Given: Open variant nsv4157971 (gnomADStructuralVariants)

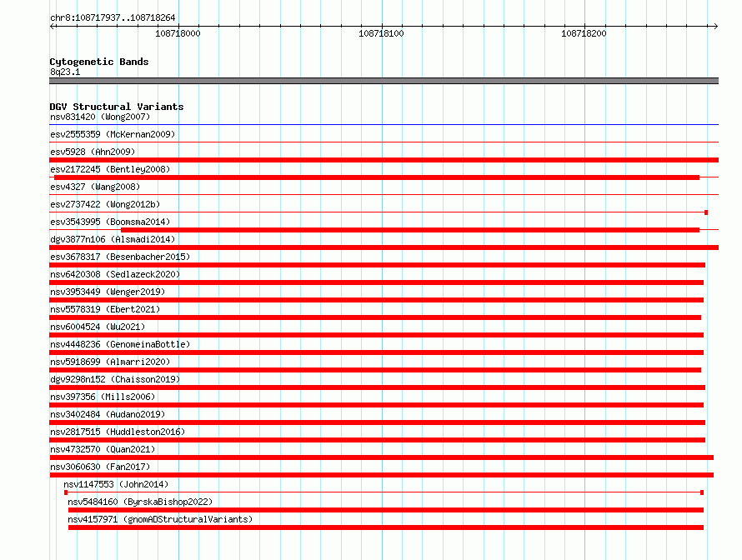Looking at the screenshot, I should [160, 519].
